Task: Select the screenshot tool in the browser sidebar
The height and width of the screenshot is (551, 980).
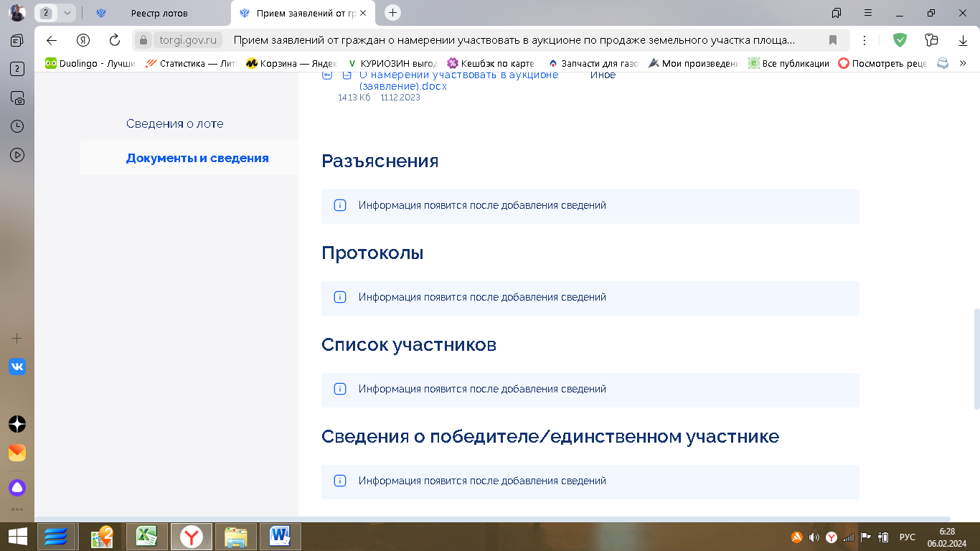Action: [17, 98]
